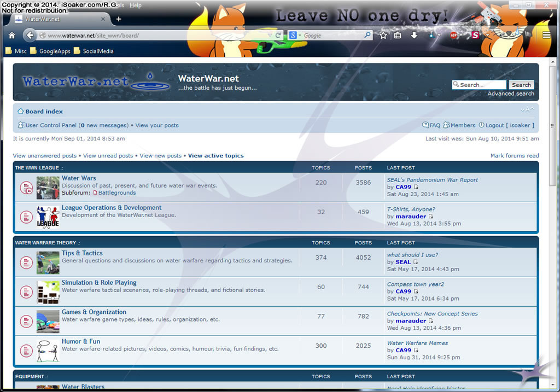Open Checkpoints: New Concept Series post
Screen dimensions: 560x392
[x=432, y=313]
